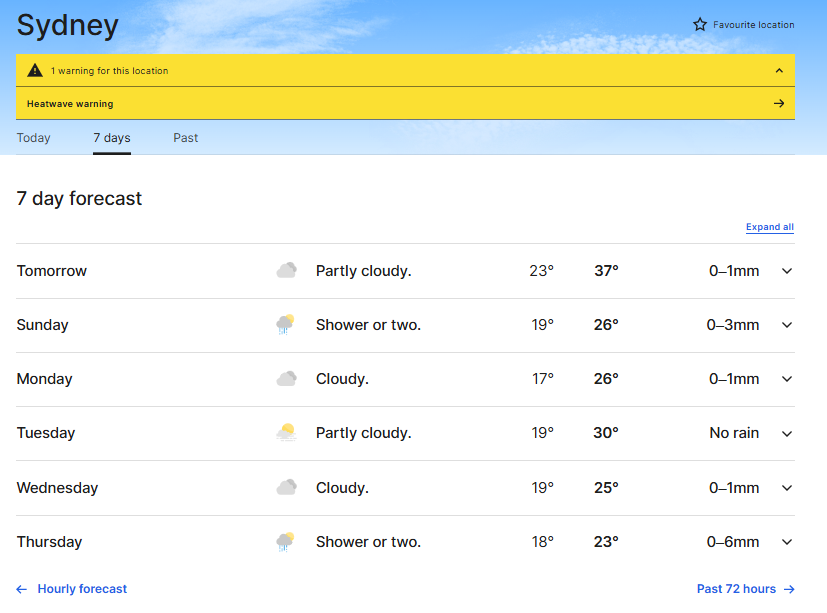The image size is (827, 613).
Task: Switch to the Today tab
Action: point(33,138)
